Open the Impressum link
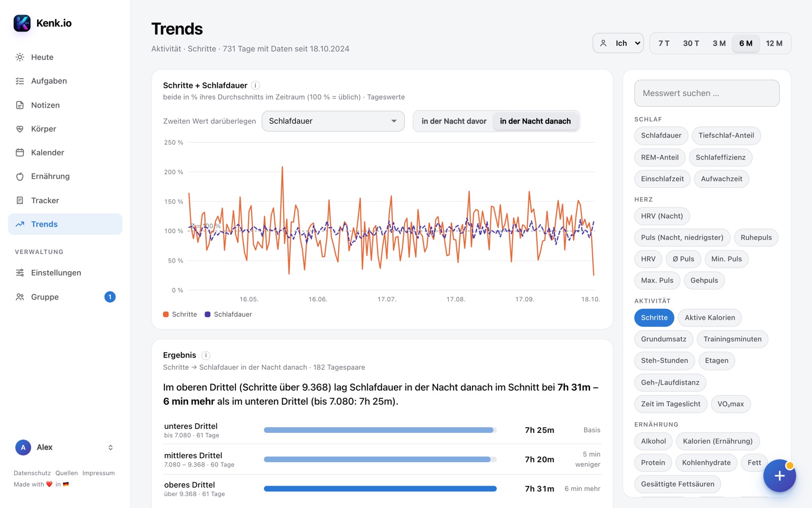 coord(98,473)
